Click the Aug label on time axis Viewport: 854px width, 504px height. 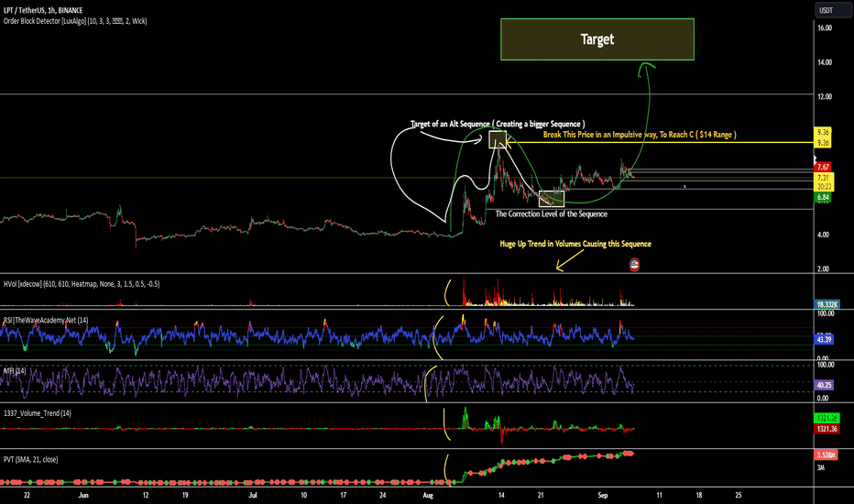click(428, 495)
